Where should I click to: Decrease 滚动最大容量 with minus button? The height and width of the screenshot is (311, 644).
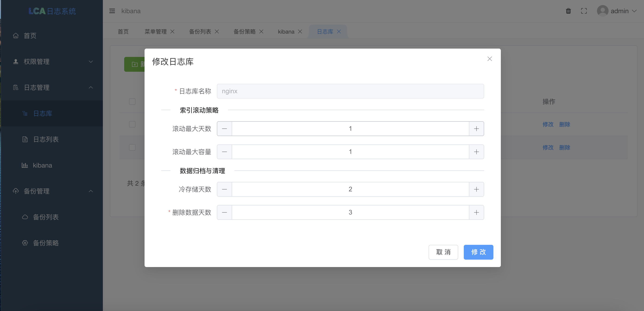(224, 152)
